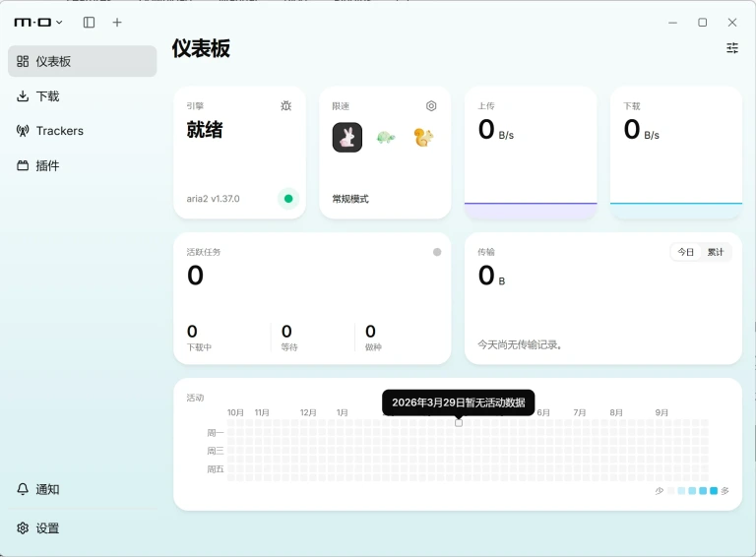Open 通知 notifications
Screen dimensions: 756x557
(x=82, y=489)
